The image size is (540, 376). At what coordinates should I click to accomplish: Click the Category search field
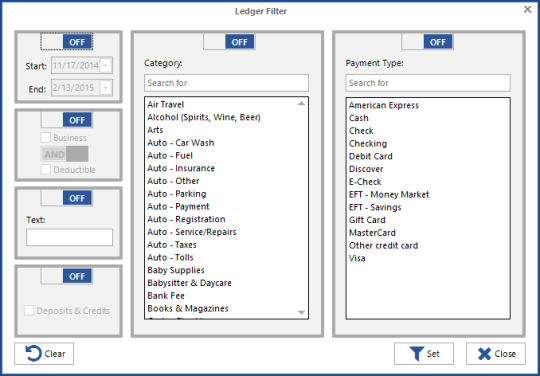coord(226,83)
